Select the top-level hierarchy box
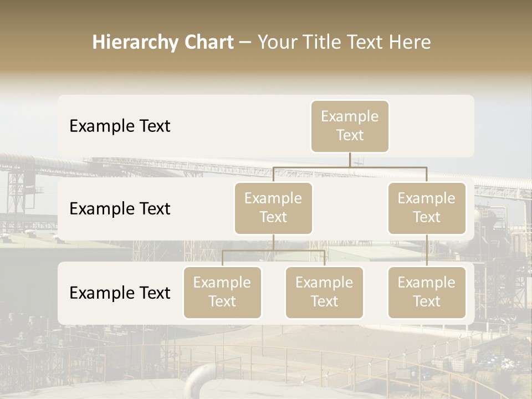 [x=350, y=126]
